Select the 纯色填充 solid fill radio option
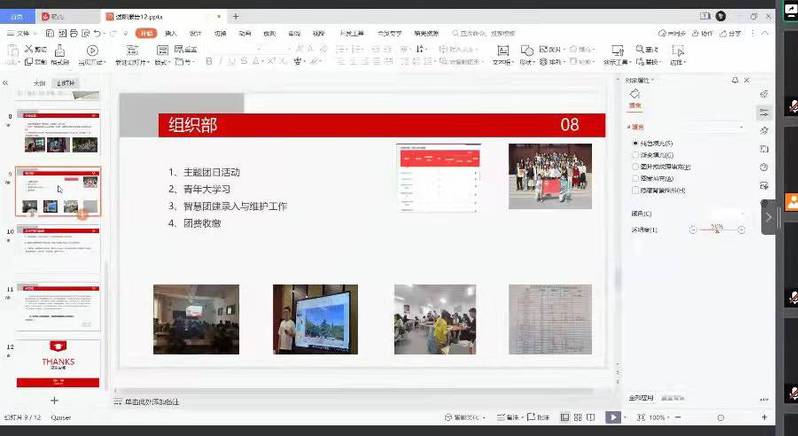798x436 pixels. 636,144
